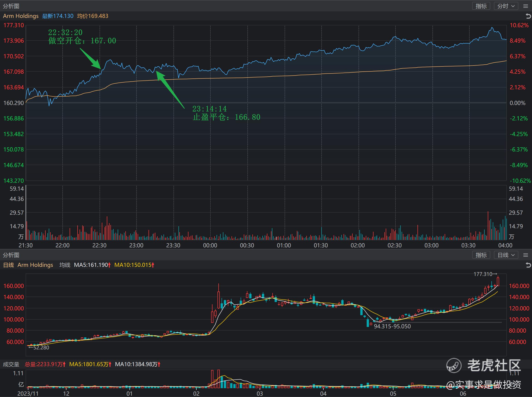
Task: Click the volume MA10:1384.98万 label
Action: [138, 364]
